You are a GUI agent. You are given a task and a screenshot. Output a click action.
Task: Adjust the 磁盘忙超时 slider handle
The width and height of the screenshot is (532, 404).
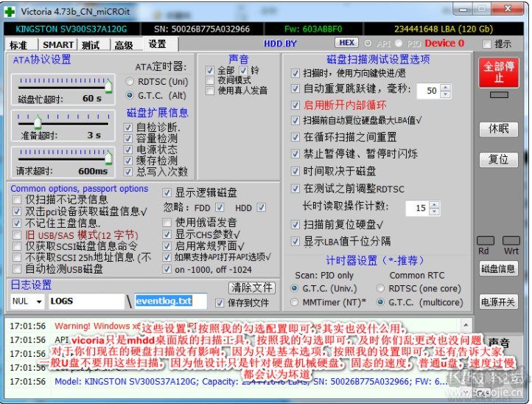point(108,86)
